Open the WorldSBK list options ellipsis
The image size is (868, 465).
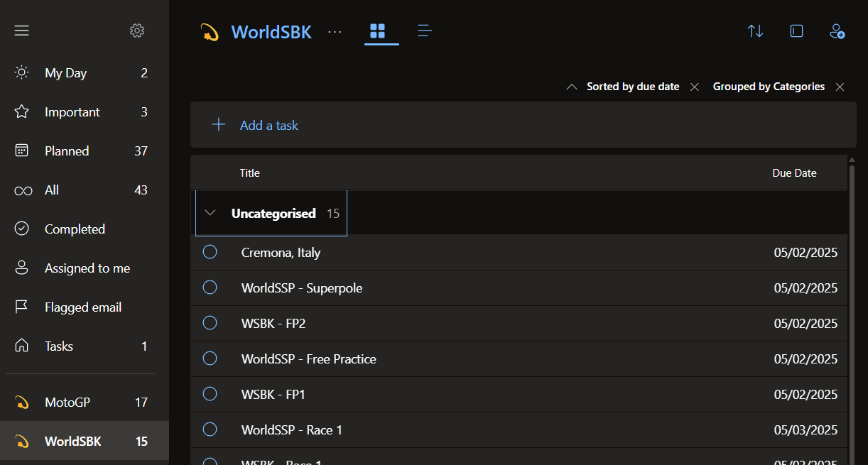point(335,31)
